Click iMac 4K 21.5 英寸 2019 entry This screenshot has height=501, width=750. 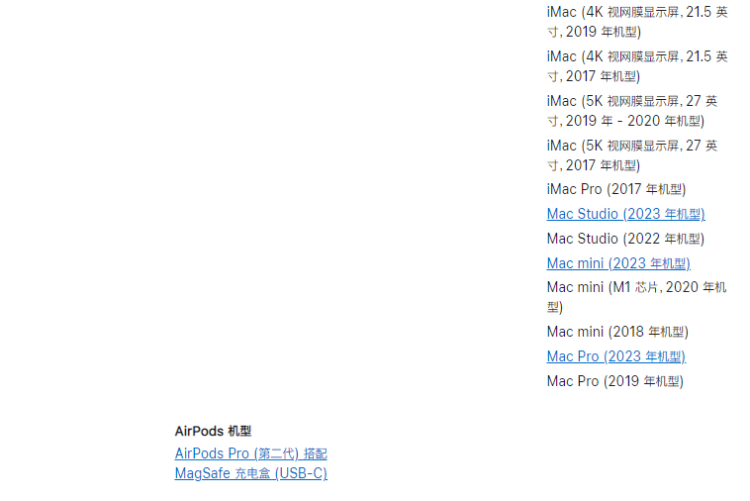[x=637, y=22]
